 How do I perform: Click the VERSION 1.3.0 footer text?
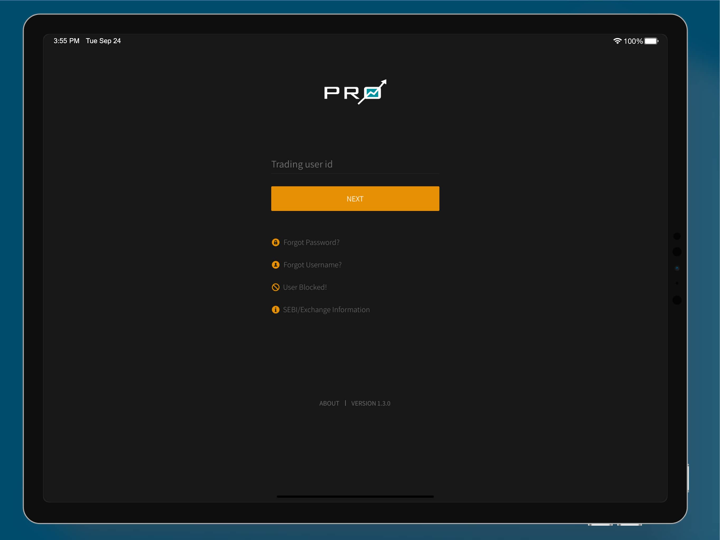pyautogui.click(x=371, y=403)
